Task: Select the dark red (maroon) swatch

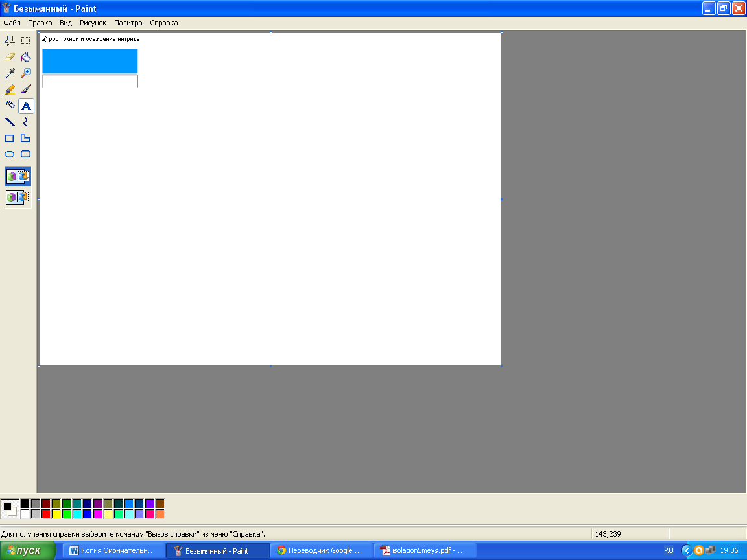Action: (x=46, y=504)
